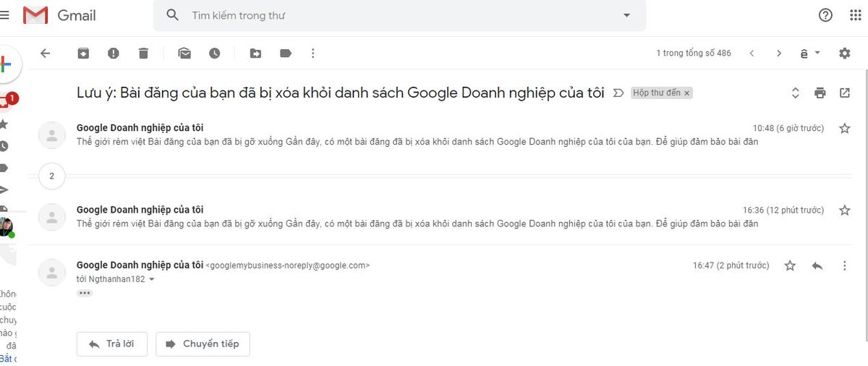Click the email subject 'Lưu ý: Bài đăng…'

340,93
